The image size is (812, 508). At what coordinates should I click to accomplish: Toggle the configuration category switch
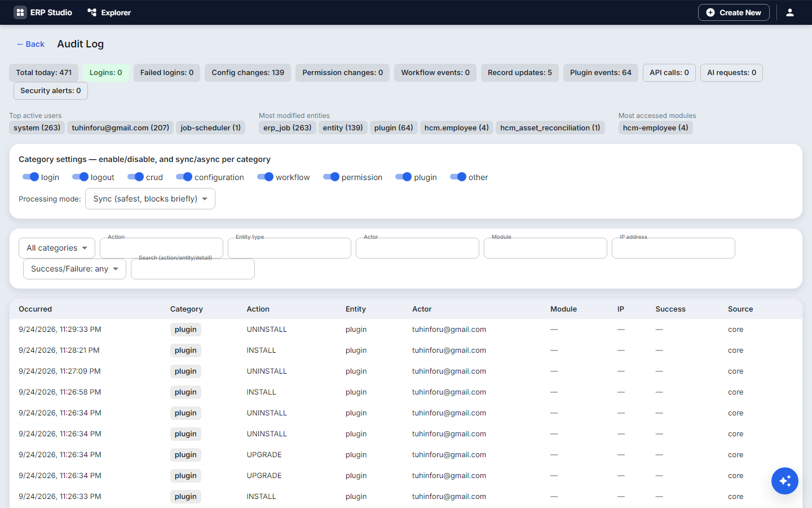[x=184, y=177]
